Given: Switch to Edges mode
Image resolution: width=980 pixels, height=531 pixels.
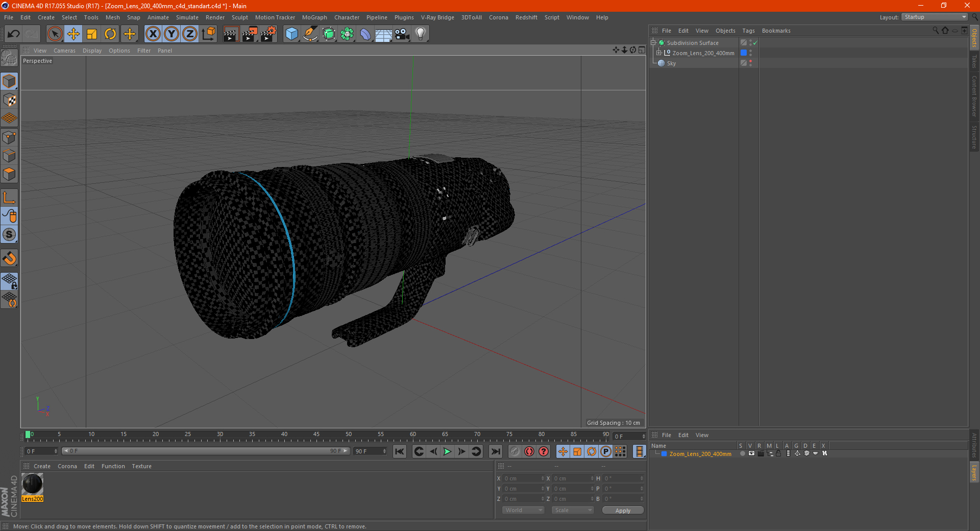Looking at the screenshot, I should point(9,156).
